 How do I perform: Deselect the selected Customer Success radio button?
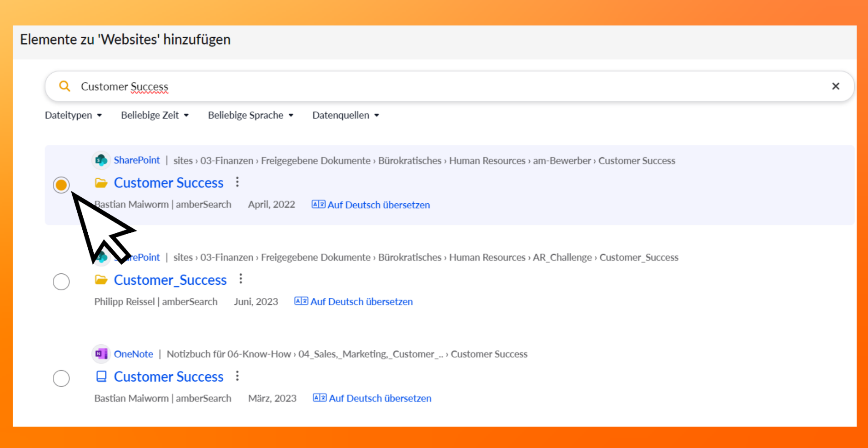[61, 185]
